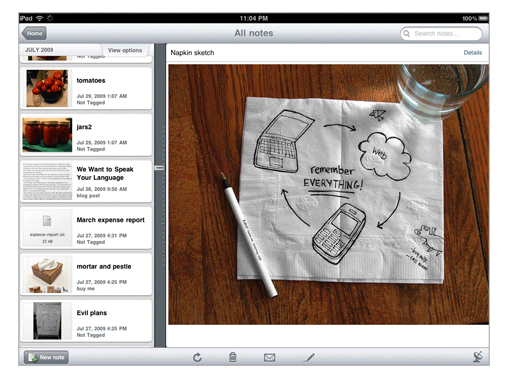Screen dimensions: 513x381
Task: Delete note using trash icon
Action: tap(233, 357)
